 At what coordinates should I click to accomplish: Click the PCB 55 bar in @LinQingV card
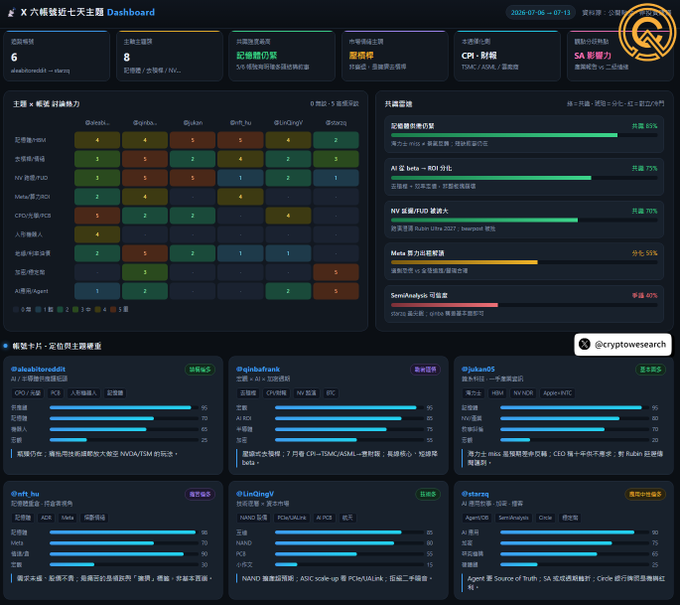tap(349, 554)
